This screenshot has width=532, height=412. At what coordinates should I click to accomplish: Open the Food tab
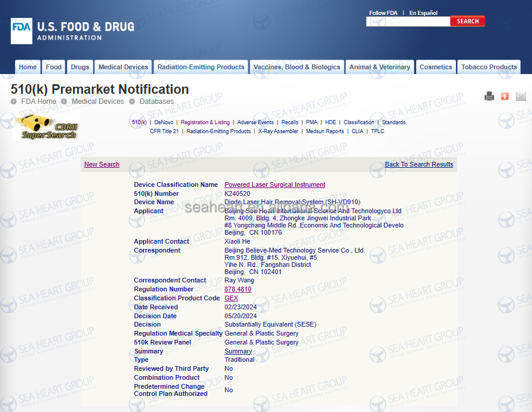tap(54, 67)
